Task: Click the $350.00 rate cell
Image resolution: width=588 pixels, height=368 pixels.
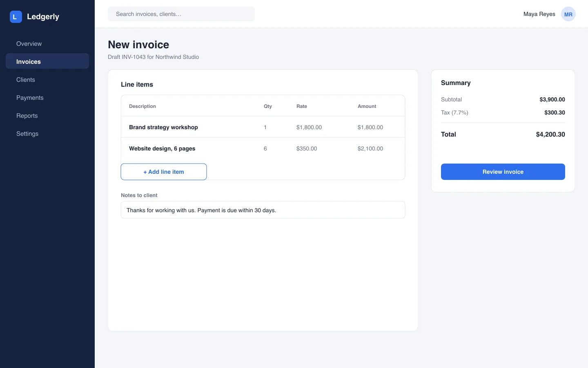Action: click(x=307, y=149)
